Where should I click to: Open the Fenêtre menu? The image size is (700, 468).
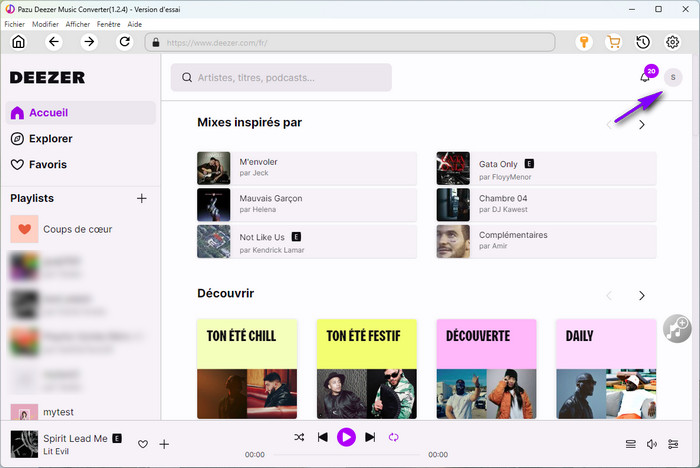click(108, 24)
